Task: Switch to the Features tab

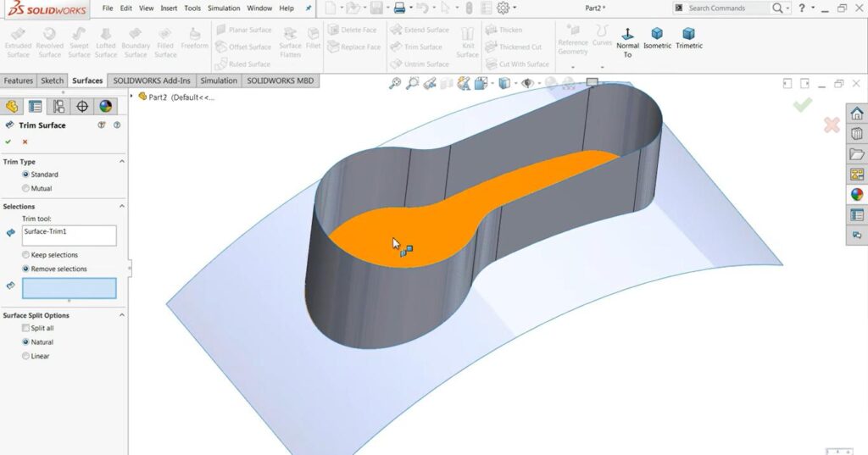Action: point(19,80)
